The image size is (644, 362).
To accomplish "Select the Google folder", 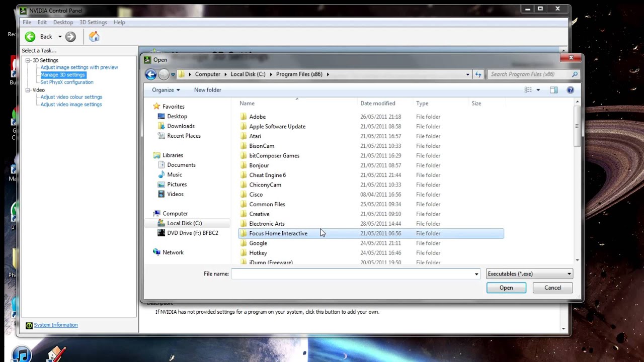I will tap(258, 243).
